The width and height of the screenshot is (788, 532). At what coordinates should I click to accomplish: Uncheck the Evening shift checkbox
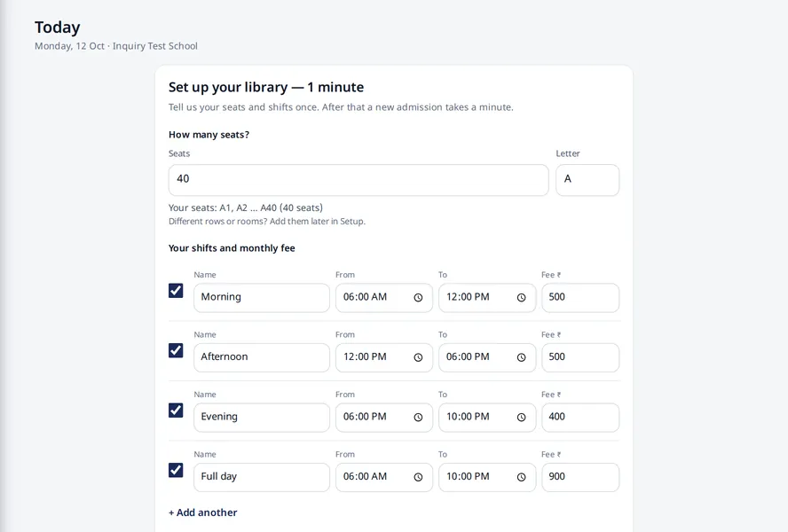pyautogui.click(x=176, y=411)
